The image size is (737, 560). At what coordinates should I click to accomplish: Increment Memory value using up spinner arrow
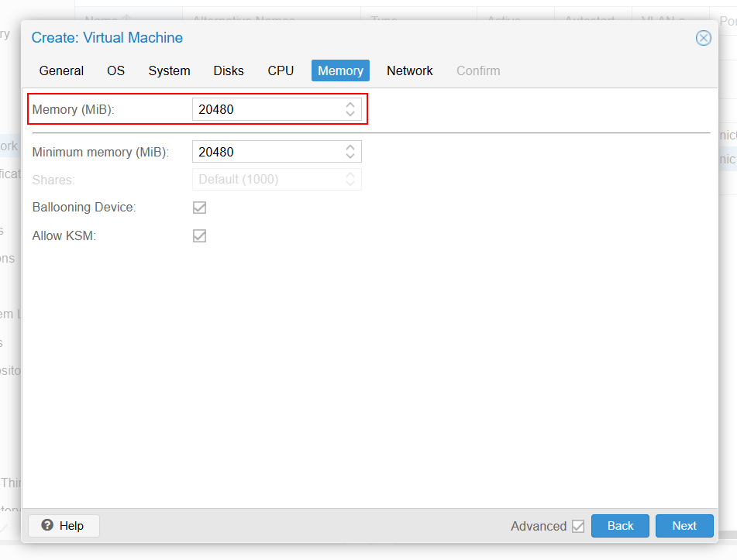350,105
